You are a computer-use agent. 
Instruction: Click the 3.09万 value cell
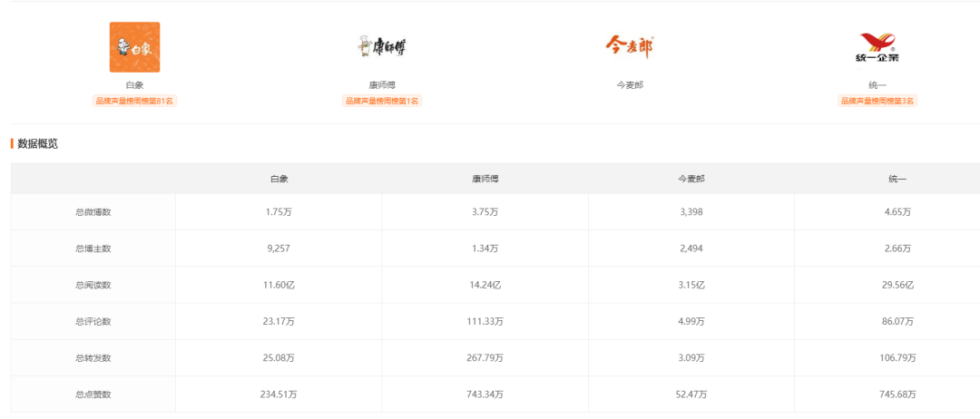click(x=691, y=358)
